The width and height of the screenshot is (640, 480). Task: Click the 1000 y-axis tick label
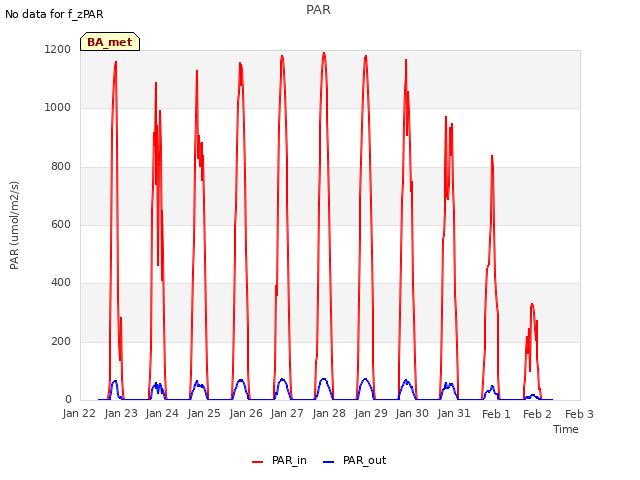coord(58,108)
